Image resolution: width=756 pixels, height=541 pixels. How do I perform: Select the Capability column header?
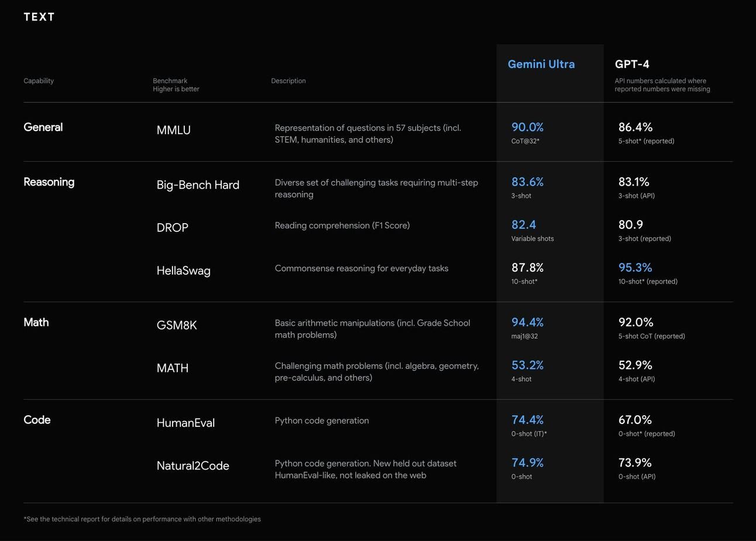click(x=39, y=81)
